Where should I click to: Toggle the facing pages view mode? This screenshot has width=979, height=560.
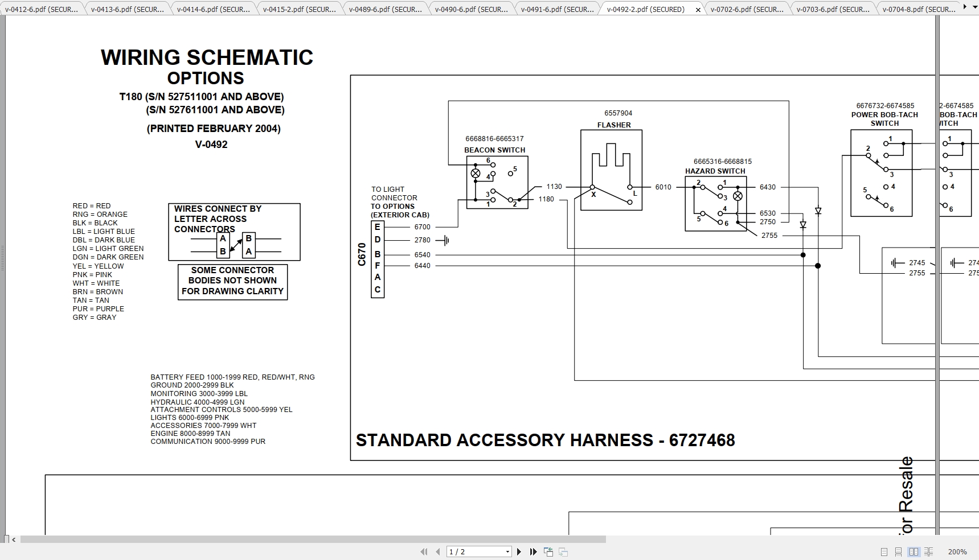tap(914, 552)
